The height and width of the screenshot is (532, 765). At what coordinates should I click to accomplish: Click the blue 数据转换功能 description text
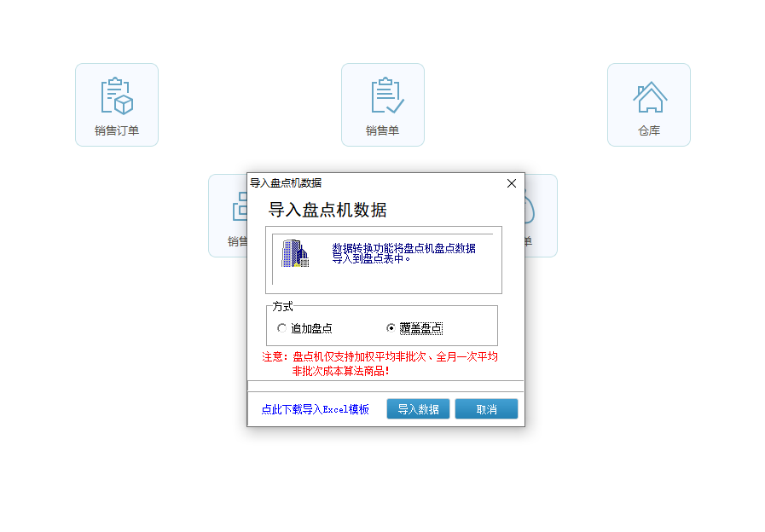coord(403,253)
